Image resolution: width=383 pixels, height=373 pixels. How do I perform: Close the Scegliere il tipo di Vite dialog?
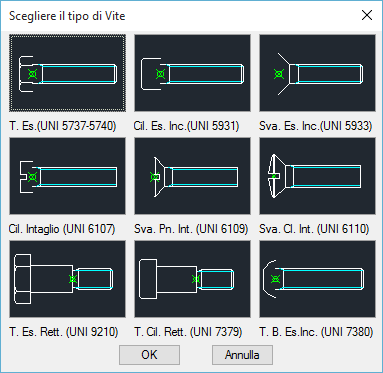point(367,15)
